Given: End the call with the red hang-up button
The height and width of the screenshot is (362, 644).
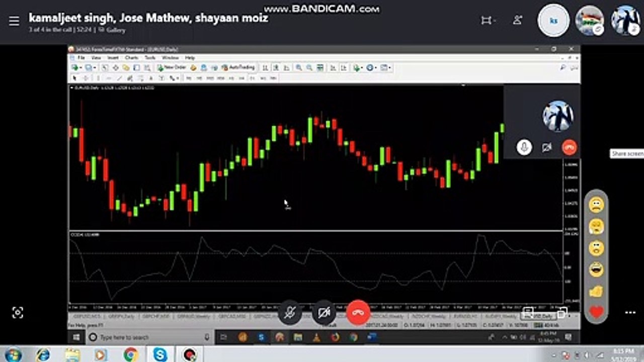Looking at the screenshot, I should [358, 313].
